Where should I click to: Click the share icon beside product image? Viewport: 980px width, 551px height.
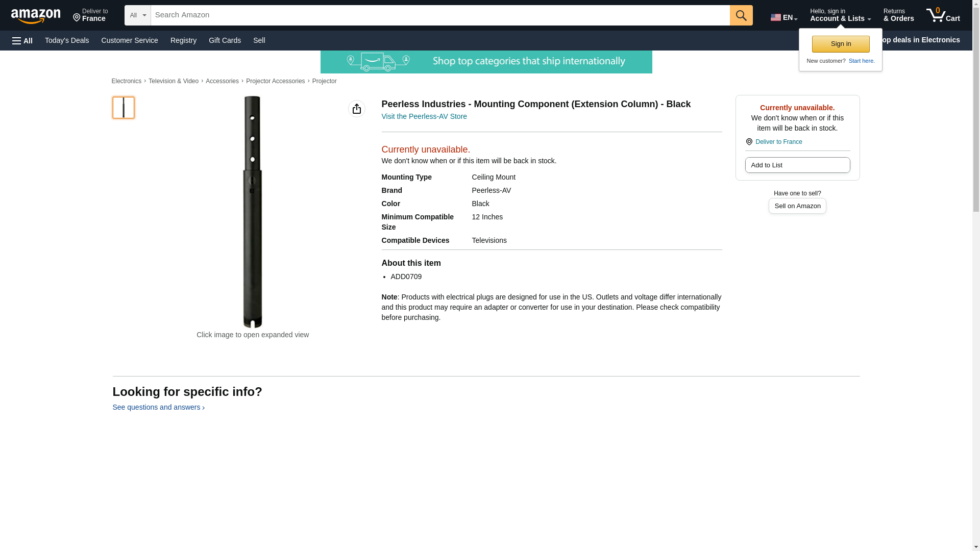357,109
